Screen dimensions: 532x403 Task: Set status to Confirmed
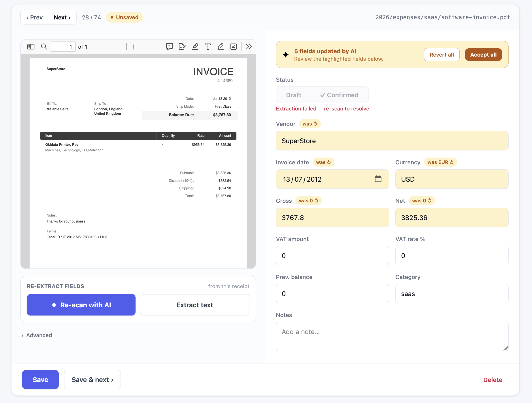pos(339,95)
